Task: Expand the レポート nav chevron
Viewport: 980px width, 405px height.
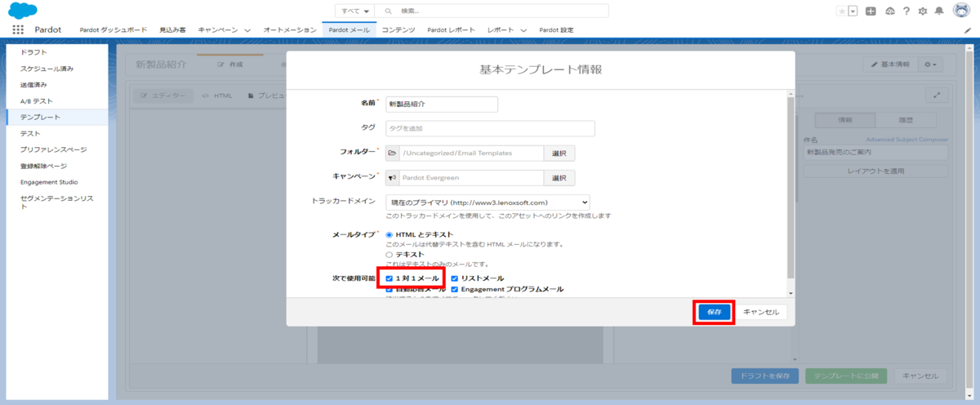Action: point(523,30)
